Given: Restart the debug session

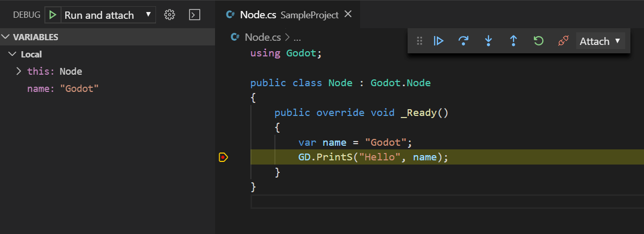Looking at the screenshot, I should click(538, 41).
